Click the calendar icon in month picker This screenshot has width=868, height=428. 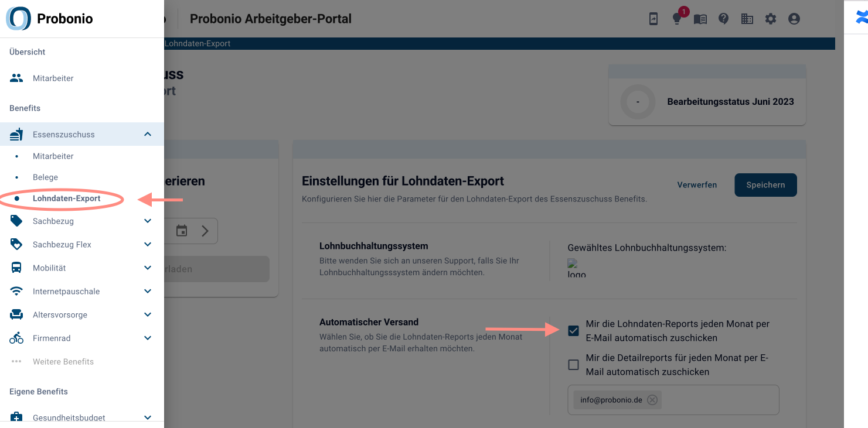[182, 231]
